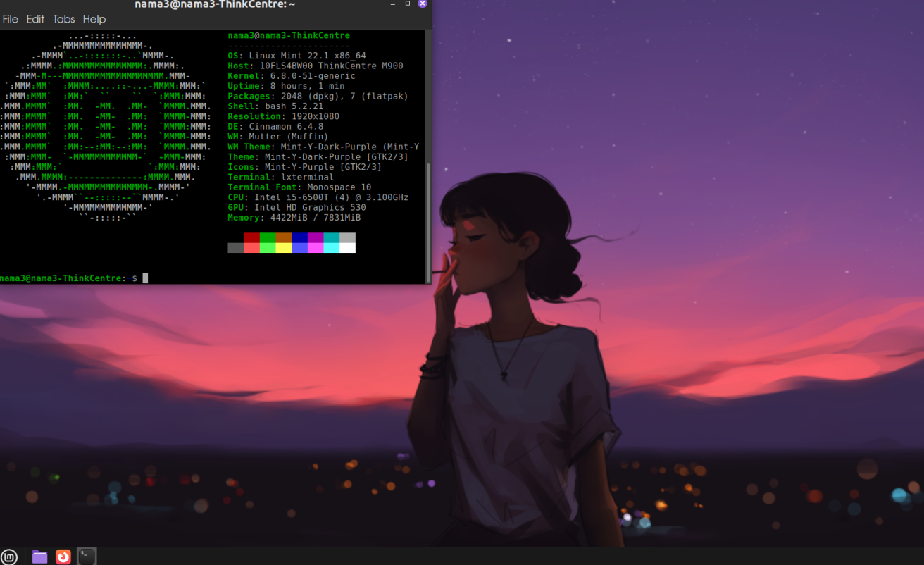
Task: Click the 'Packages: 2048 (dpkg)' line
Action: pos(318,96)
